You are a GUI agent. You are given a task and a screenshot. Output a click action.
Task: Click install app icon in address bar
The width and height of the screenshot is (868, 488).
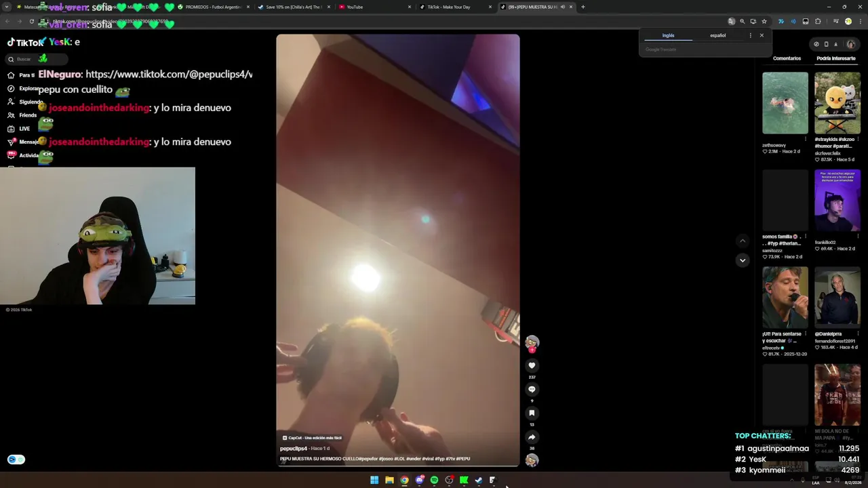[753, 22]
